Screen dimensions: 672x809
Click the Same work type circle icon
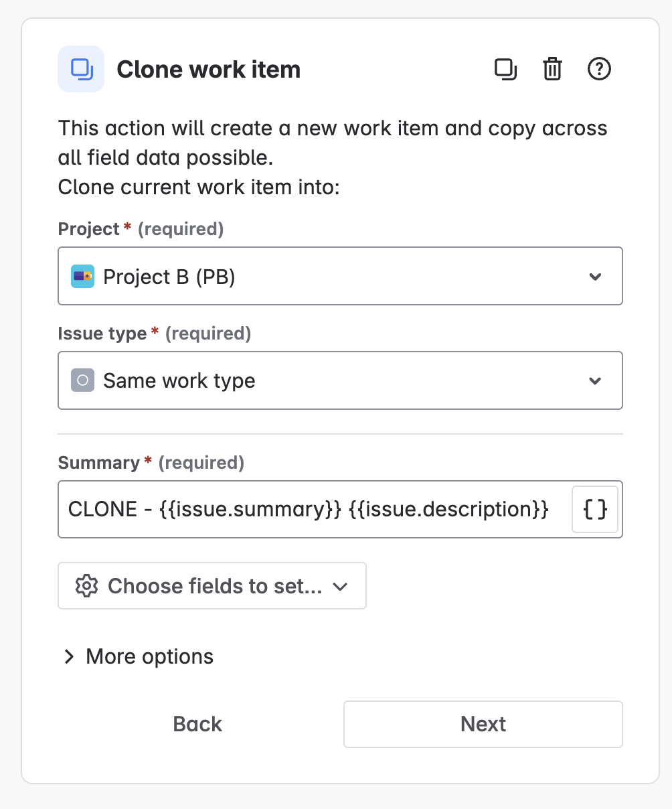click(82, 380)
